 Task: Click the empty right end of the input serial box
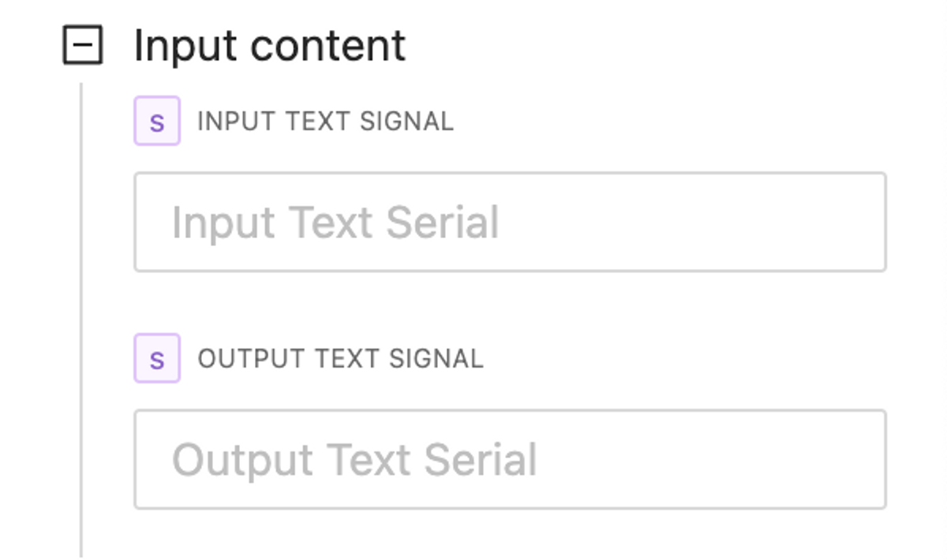829,222
